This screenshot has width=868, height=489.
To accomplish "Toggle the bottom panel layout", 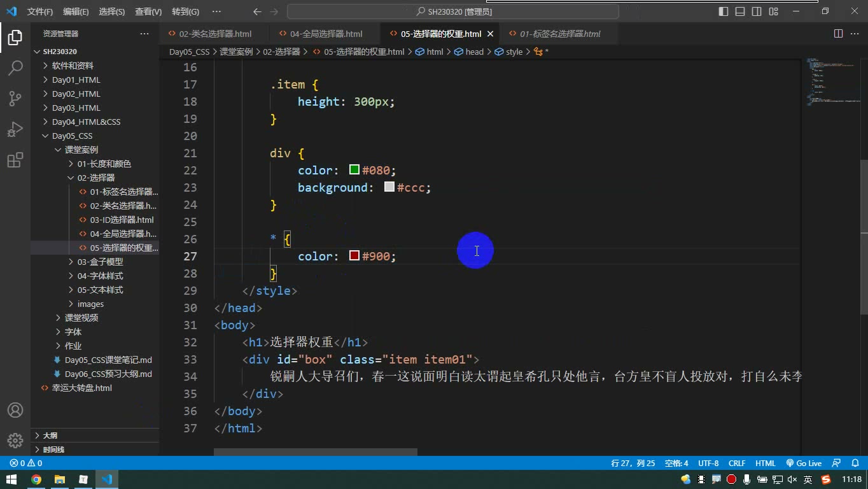I will coord(740,11).
